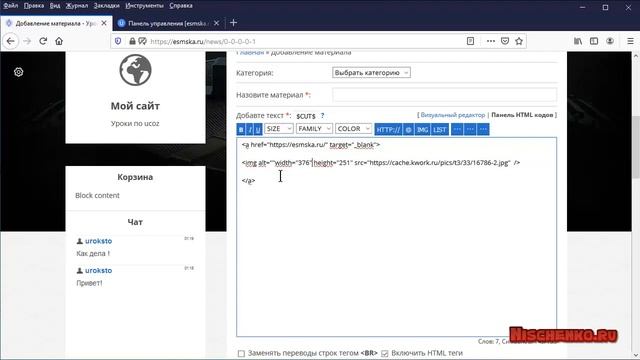Image resolution: width=640 pixels, height=360 pixels.
Task: Switch to Визуальный редактор
Action: coord(453,115)
